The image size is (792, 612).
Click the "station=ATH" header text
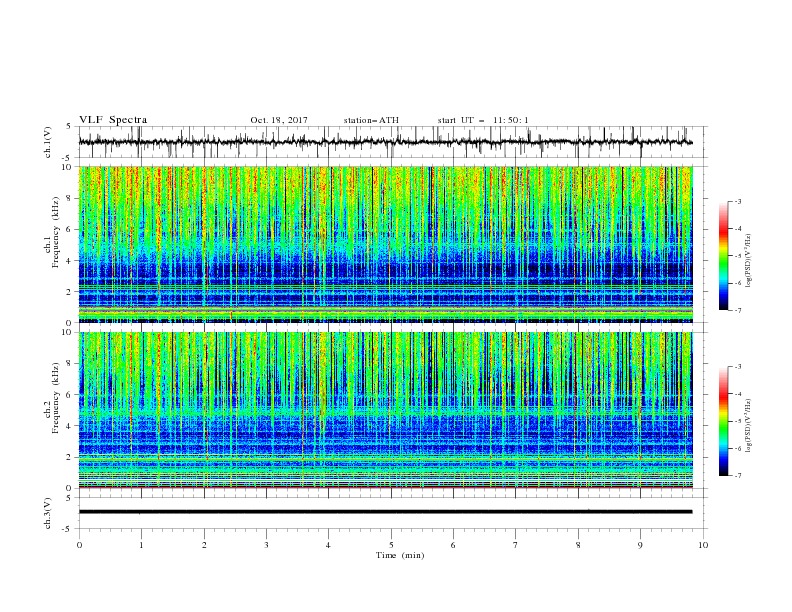point(371,120)
